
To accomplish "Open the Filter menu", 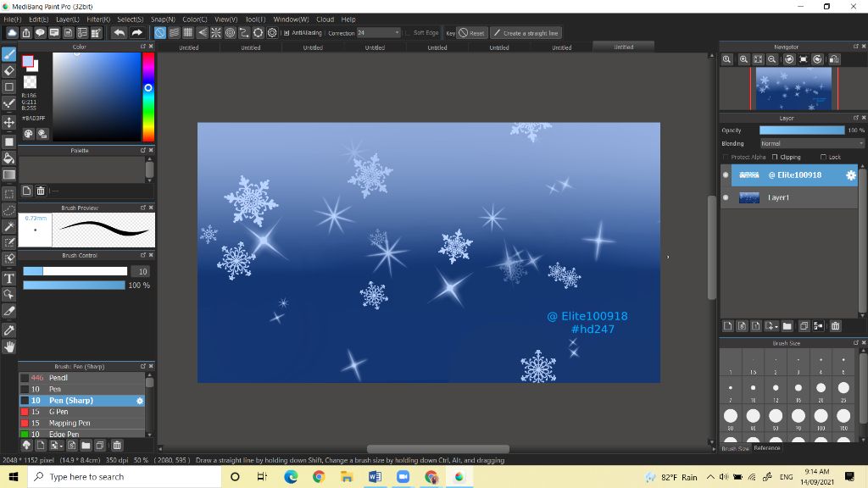I will tap(98, 19).
